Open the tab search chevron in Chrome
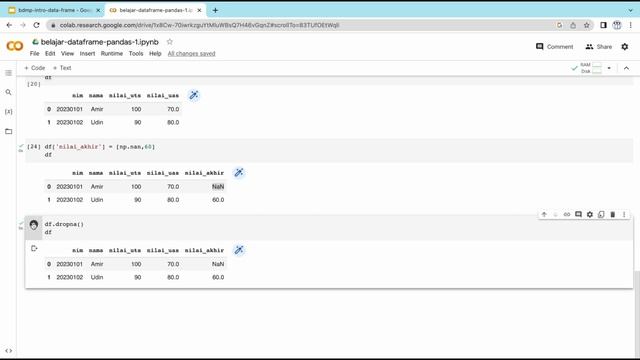 [631, 10]
